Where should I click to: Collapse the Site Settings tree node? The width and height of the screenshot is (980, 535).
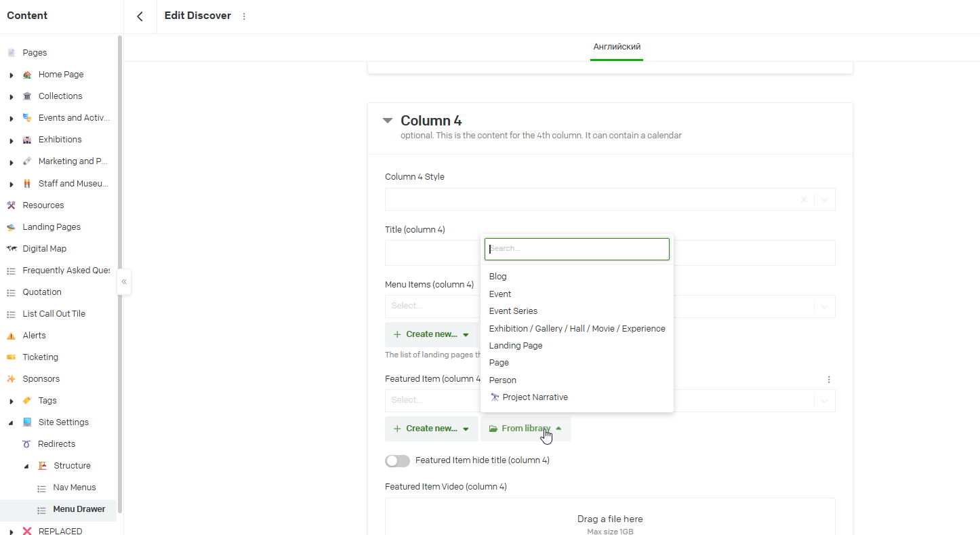(x=12, y=422)
